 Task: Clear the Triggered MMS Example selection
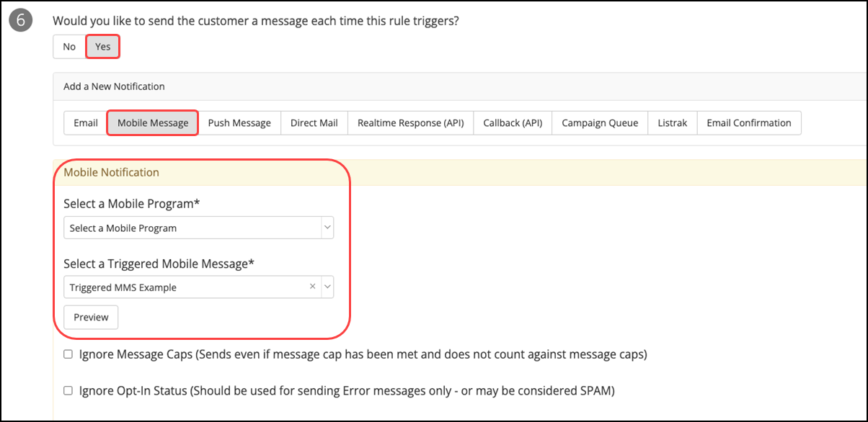click(x=313, y=287)
